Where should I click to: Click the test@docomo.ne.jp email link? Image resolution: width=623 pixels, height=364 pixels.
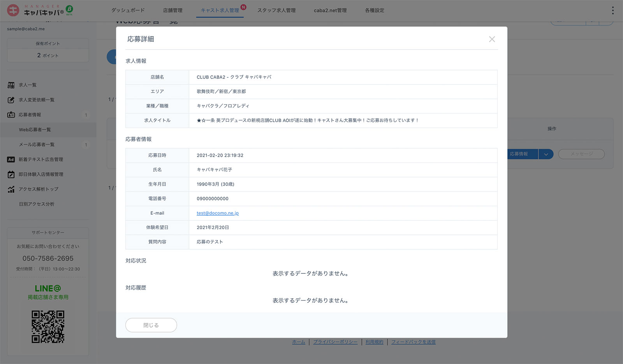point(217,213)
